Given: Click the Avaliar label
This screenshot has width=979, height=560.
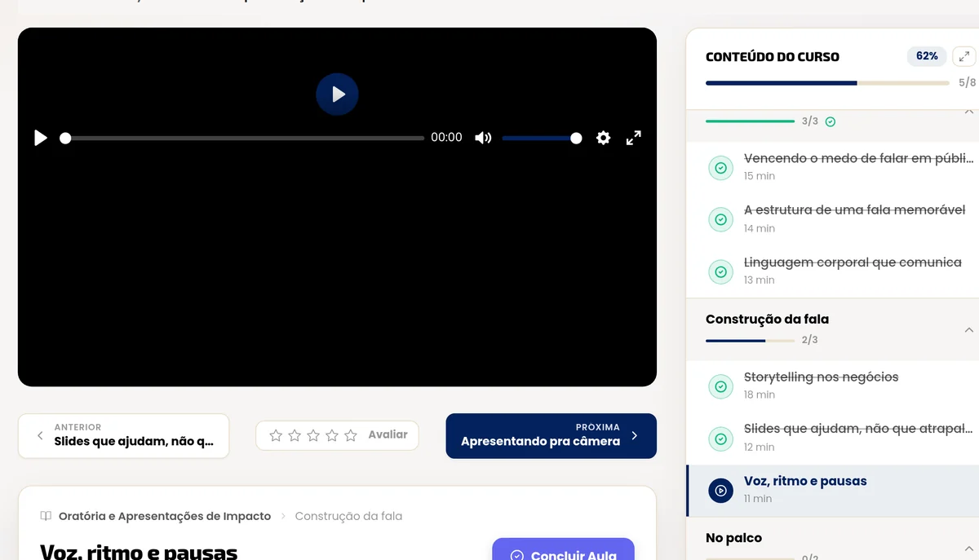Looking at the screenshot, I should (x=388, y=434).
